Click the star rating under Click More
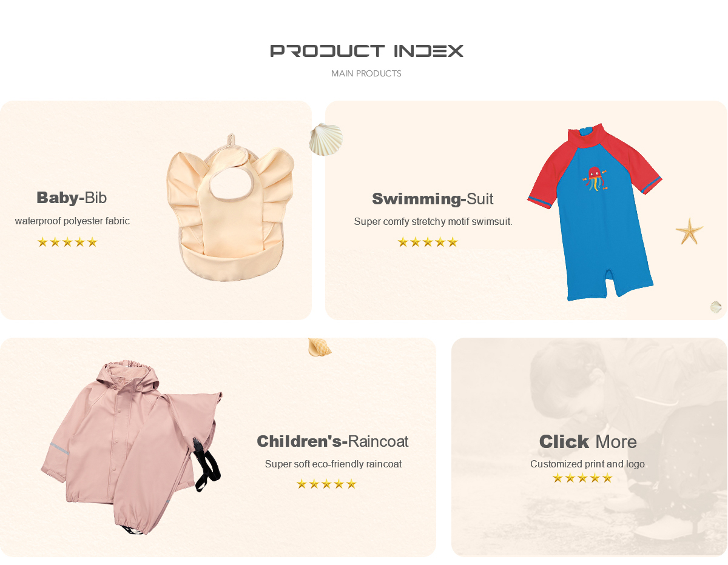The width and height of the screenshot is (728, 565). 582,478
